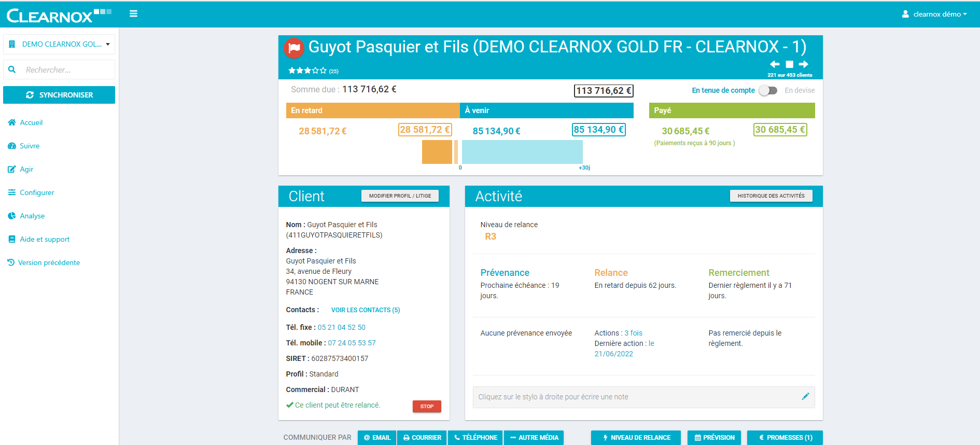Click the pencil icon to edit note
Viewport: 980px width, 445px height.
pyautogui.click(x=805, y=396)
